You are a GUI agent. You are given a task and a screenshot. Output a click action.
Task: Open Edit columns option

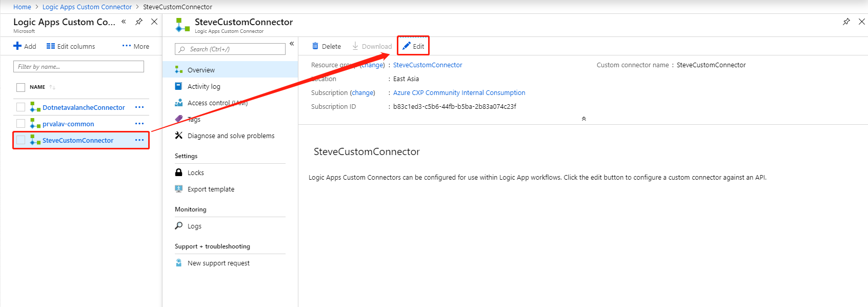[x=71, y=46]
